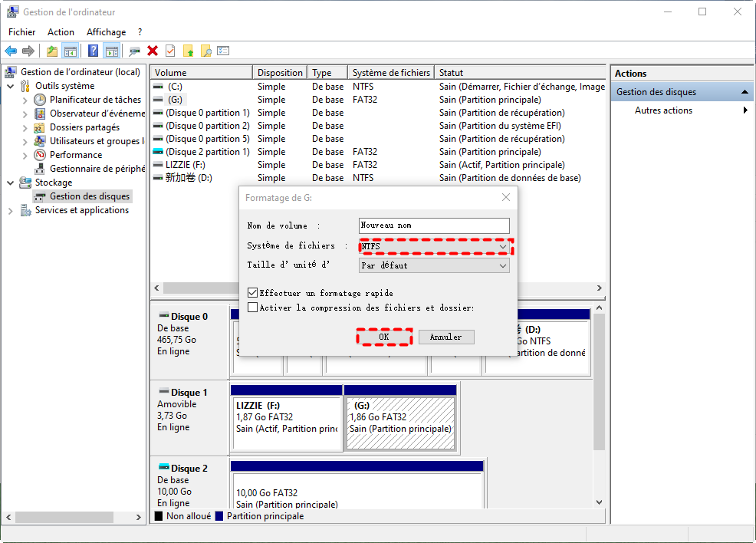756x543 pixels.
Task: Click the Nom de volume text field
Action: tap(434, 225)
